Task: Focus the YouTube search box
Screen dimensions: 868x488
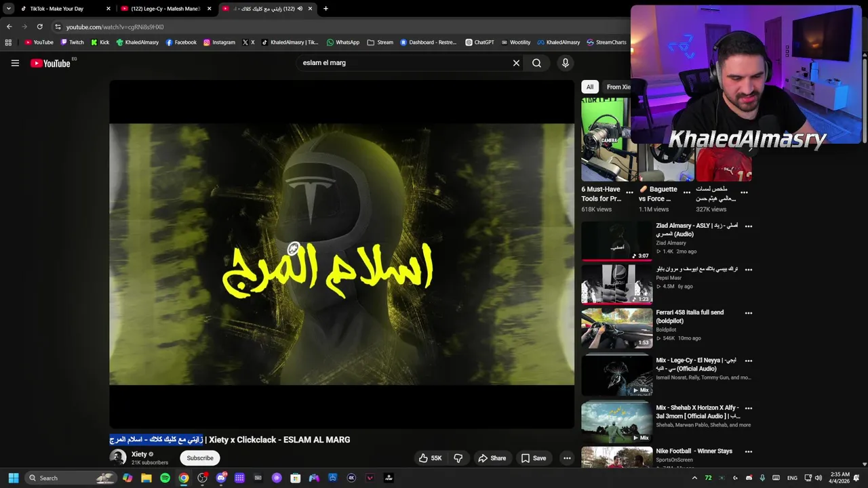Action: (403, 63)
